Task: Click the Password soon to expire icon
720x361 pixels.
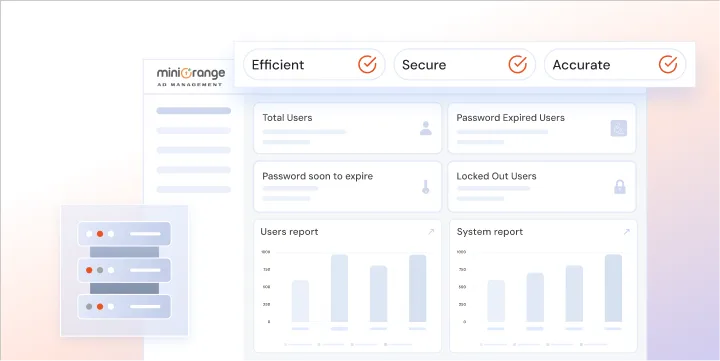Action: point(425,186)
